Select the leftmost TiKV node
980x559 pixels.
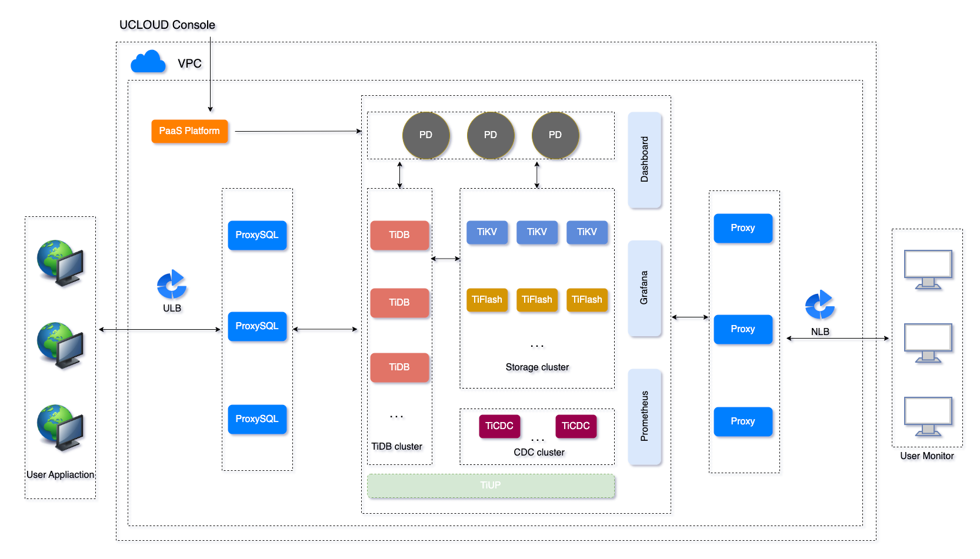(487, 232)
